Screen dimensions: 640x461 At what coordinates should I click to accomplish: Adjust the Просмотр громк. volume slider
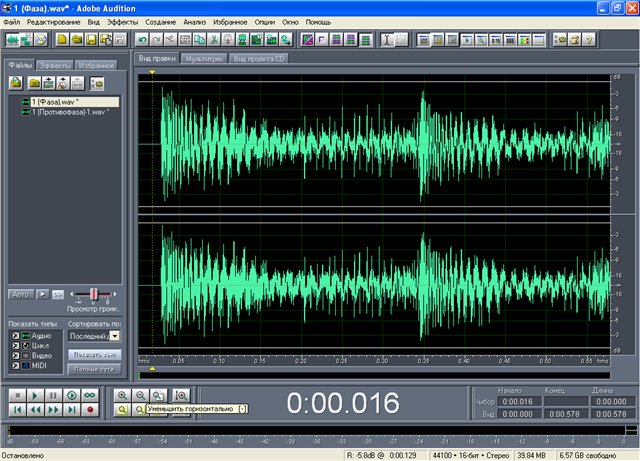(95, 293)
